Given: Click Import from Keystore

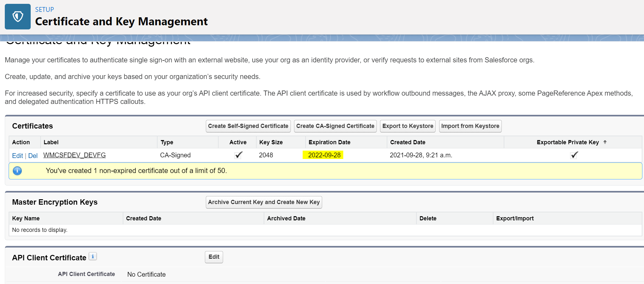Looking at the screenshot, I should pyautogui.click(x=470, y=126).
